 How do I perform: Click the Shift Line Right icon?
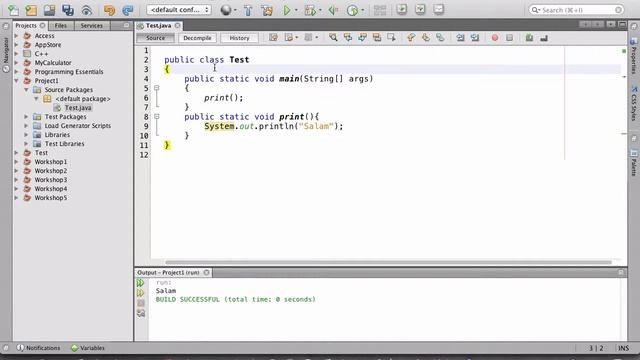475,38
